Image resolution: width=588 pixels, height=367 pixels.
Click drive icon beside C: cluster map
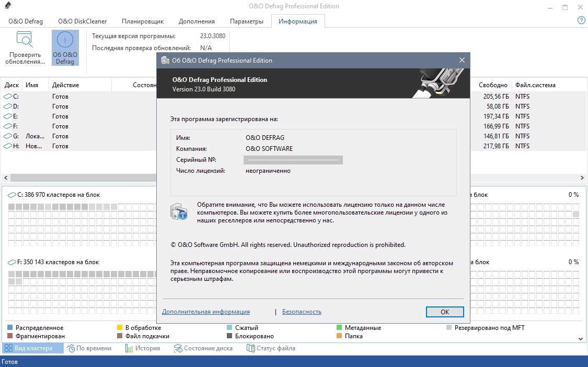[x=12, y=195]
